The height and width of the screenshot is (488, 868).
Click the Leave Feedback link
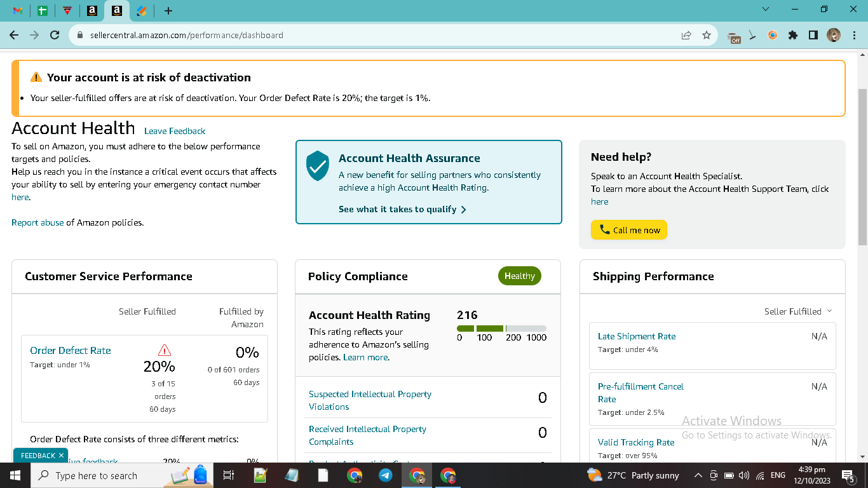[175, 131]
